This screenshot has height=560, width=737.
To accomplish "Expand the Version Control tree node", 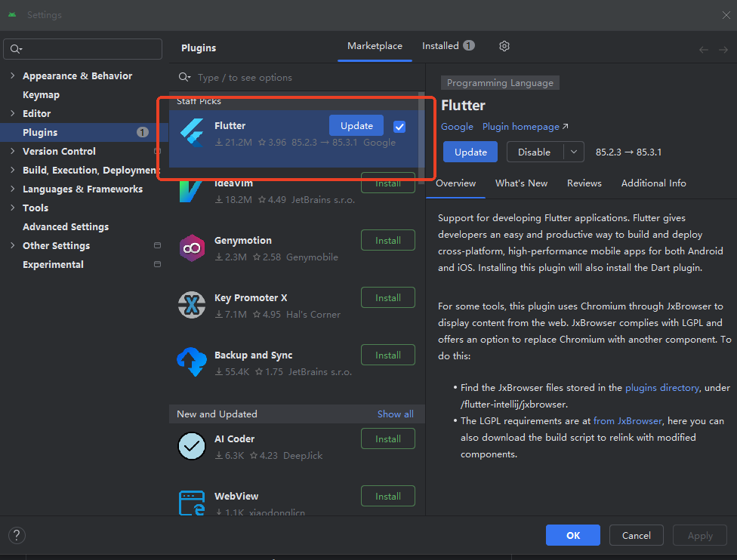I will click(12, 152).
